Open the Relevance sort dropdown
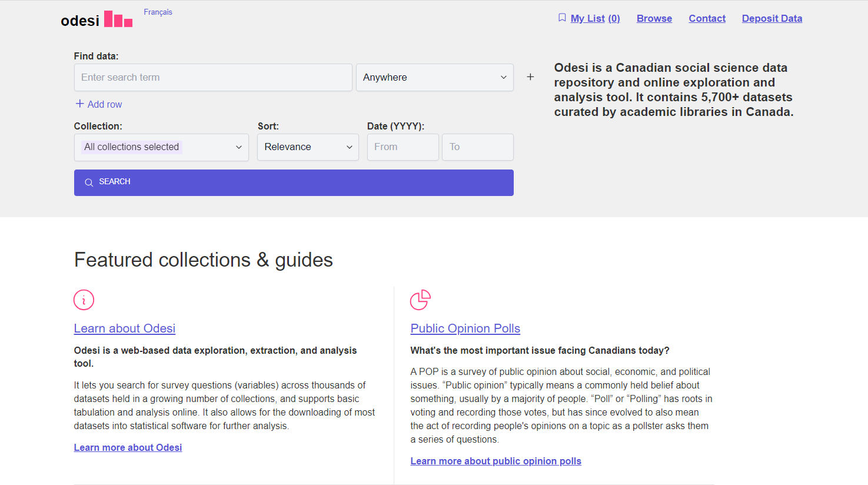Screen dimensions: 868x485 click(x=308, y=147)
